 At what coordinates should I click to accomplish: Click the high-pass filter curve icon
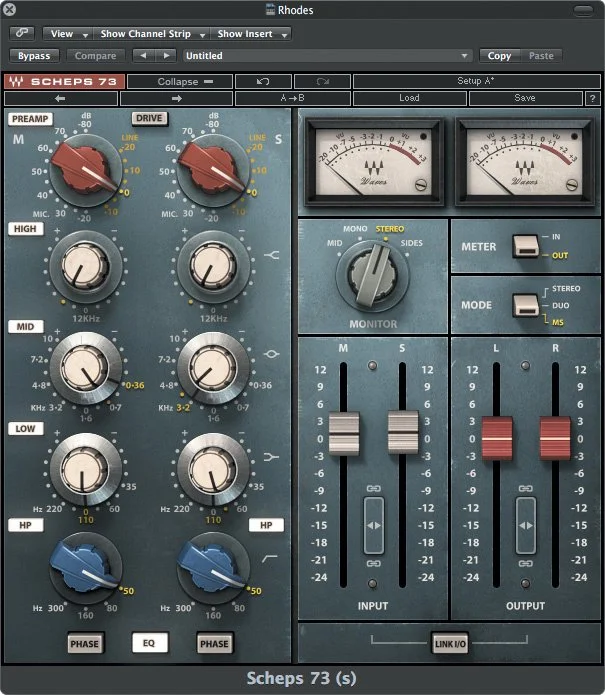pyautogui.click(x=269, y=559)
